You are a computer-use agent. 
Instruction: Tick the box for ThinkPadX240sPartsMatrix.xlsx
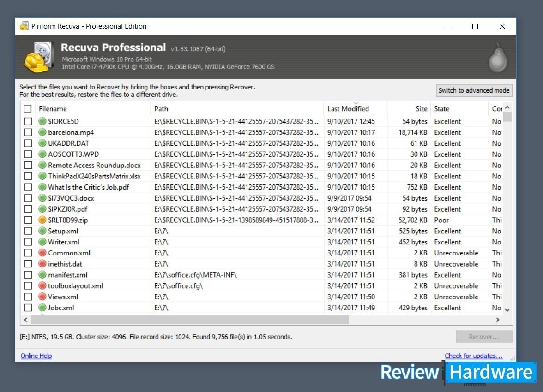[29, 176]
